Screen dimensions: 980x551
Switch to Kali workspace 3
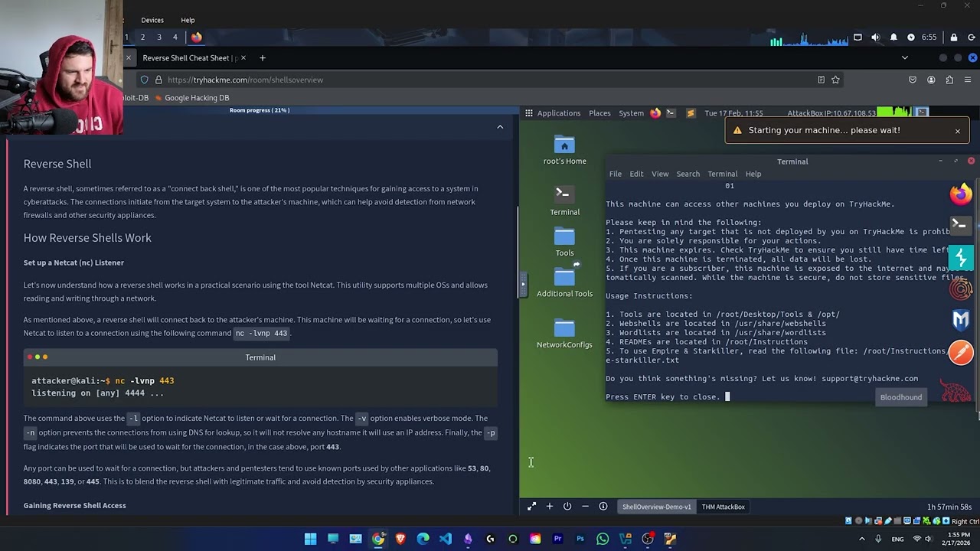click(158, 37)
